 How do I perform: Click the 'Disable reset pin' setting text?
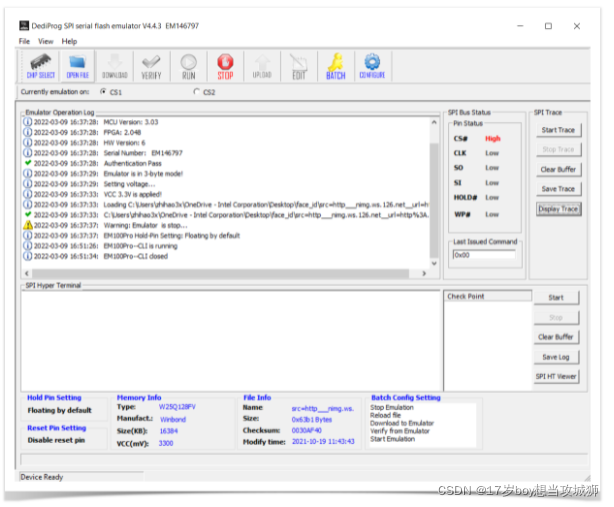click(x=56, y=440)
